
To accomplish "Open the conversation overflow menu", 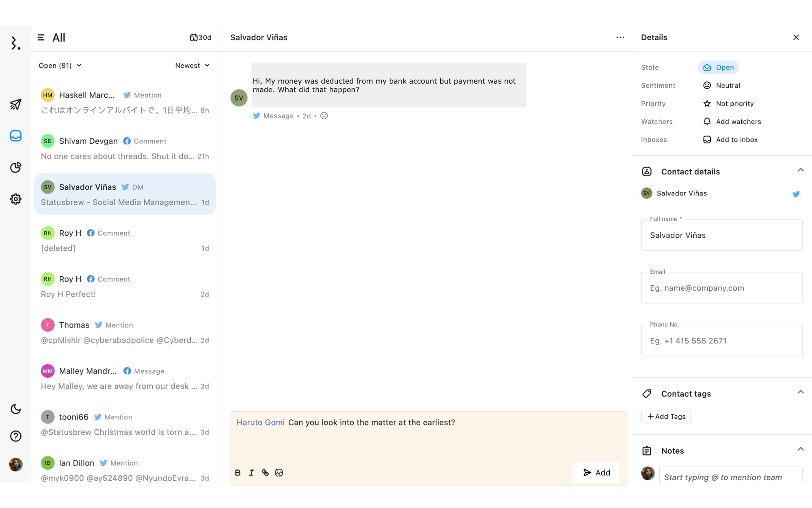I will 620,37.
